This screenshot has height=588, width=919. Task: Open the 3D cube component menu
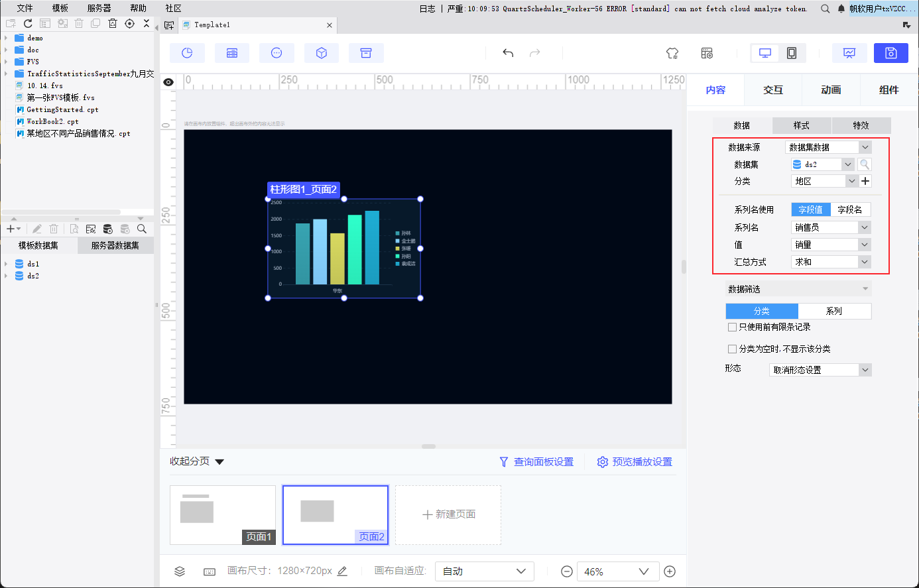322,53
